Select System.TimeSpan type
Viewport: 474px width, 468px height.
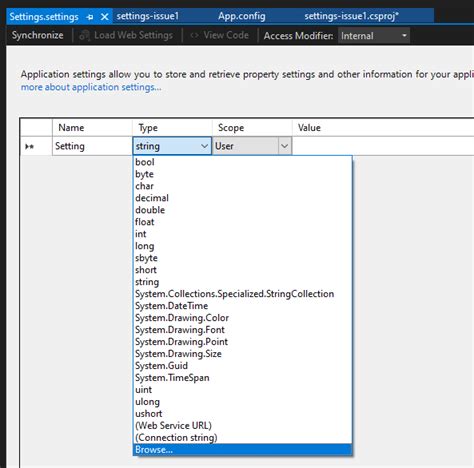242,378
